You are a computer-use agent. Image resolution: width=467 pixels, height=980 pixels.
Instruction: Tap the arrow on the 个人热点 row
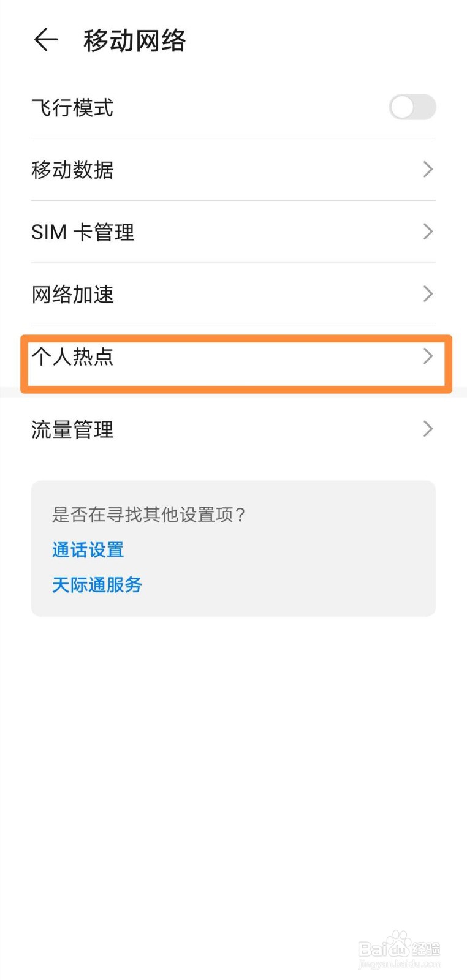428,356
